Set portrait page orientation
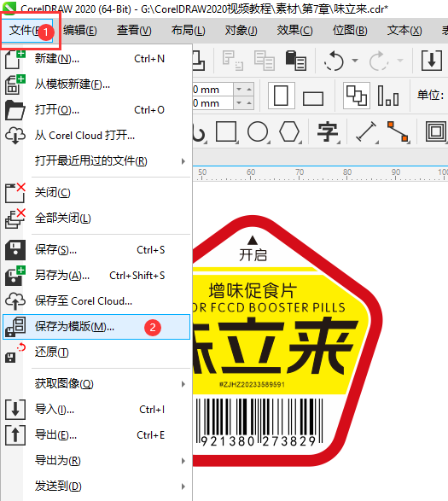The height and width of the screenshot is (501, 448). pos(281,96)
